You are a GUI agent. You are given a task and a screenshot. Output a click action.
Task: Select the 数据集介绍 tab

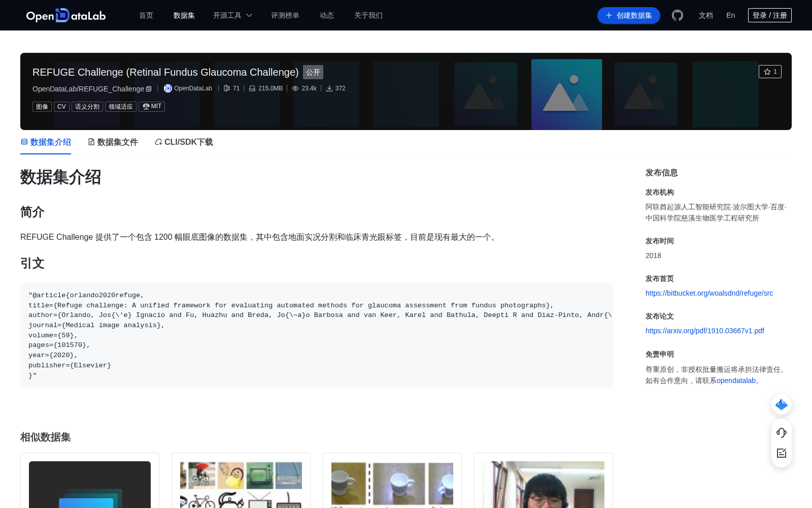point(46,142)
